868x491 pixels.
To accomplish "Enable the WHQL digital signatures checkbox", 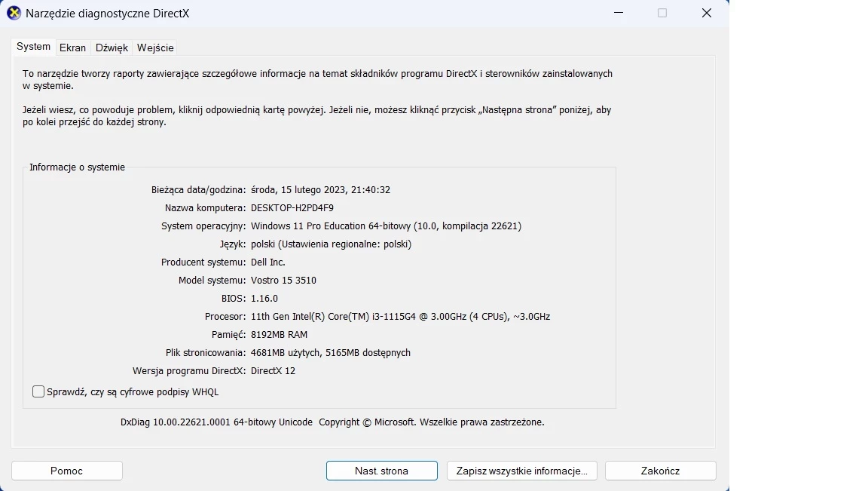I will pos(38,391).
